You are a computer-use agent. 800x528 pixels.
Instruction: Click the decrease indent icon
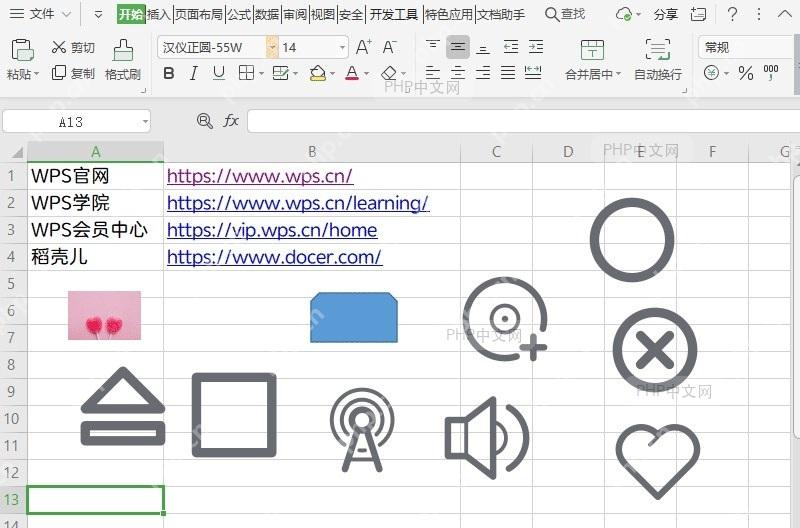pos(511,47)
